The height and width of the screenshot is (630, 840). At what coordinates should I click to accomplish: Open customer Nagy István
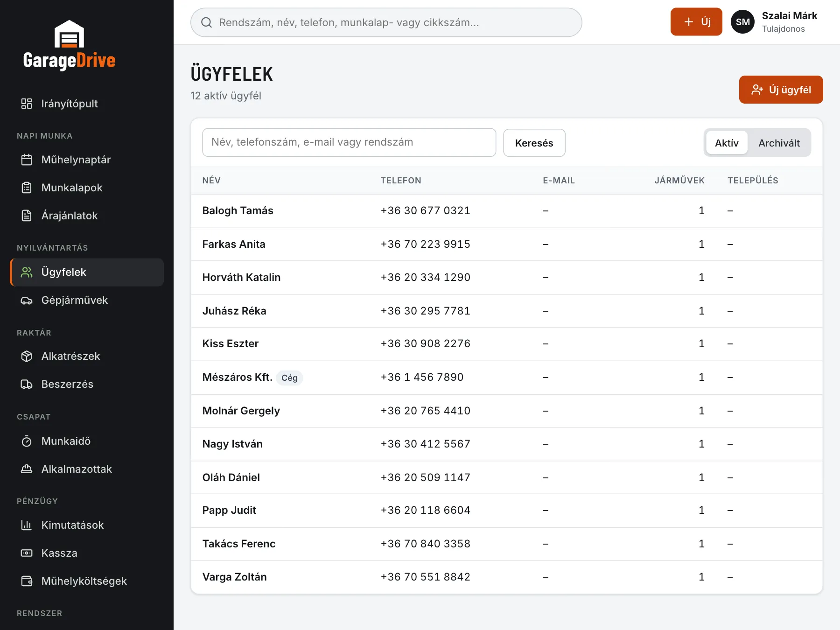pyautogui.click(x=232, y=444)
